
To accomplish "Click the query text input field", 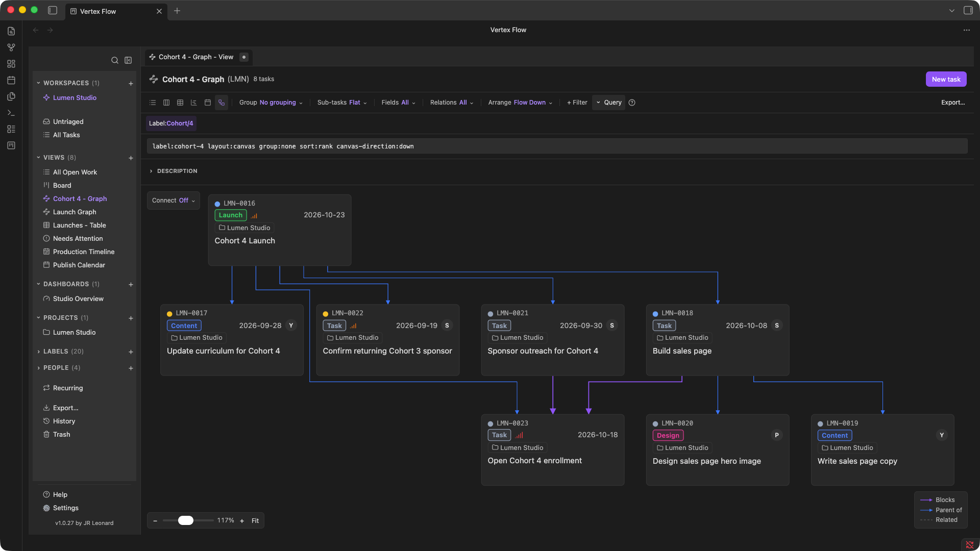I will (x=557, y=146).
